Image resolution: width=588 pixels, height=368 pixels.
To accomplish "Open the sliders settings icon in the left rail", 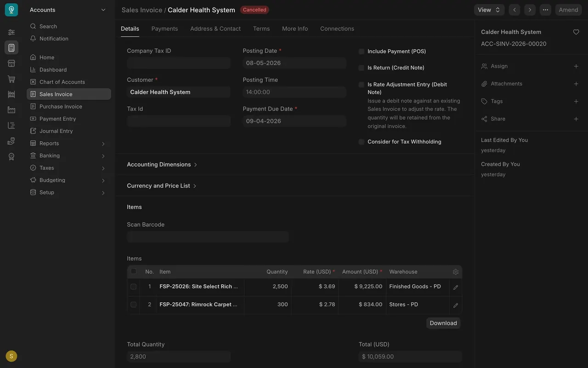I will coord(11,32).
